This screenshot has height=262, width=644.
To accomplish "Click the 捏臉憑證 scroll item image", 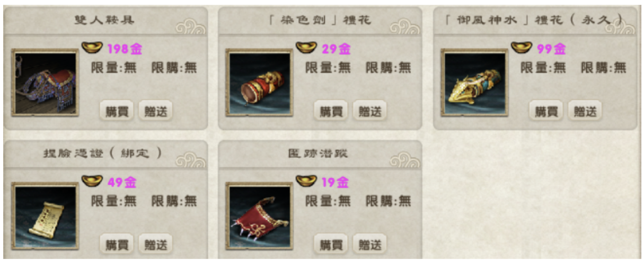I will point(45,216).
